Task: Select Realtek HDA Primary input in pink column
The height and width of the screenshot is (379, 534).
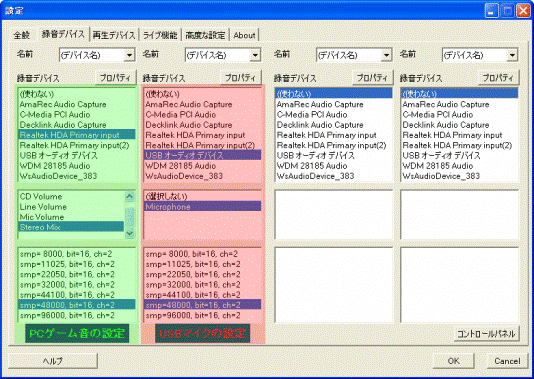Action: 203,135
